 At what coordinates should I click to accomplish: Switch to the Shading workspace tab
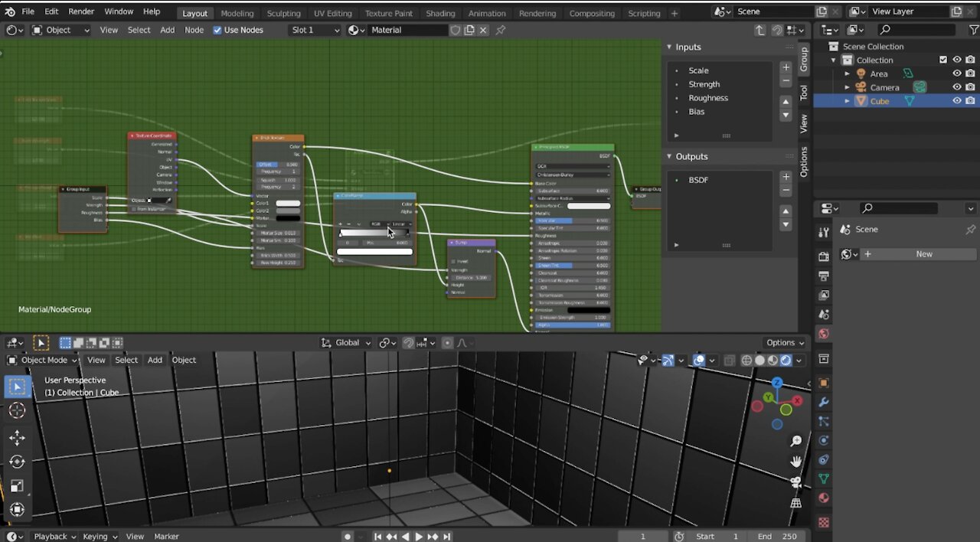click(x=440, y=13)
